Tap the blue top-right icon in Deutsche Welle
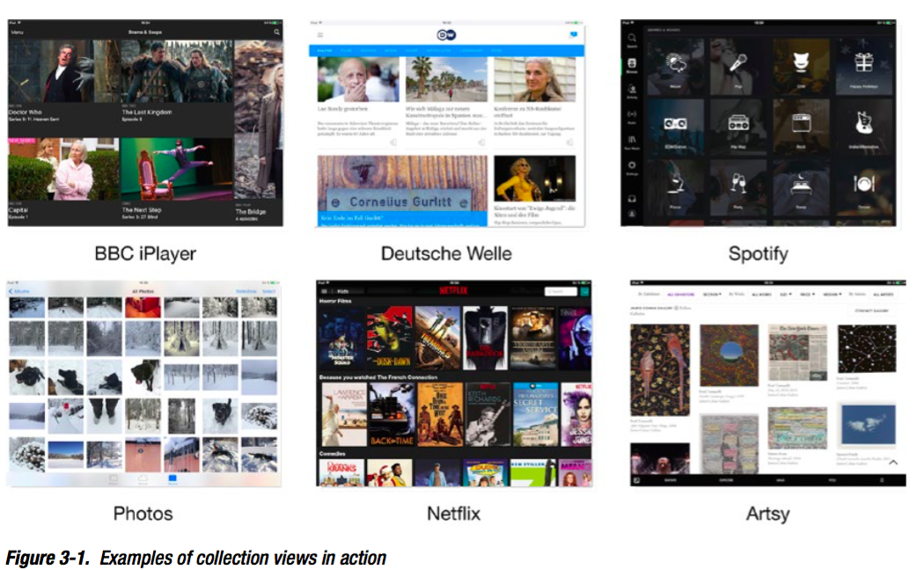The image size is (924, 570). point(574,34)
